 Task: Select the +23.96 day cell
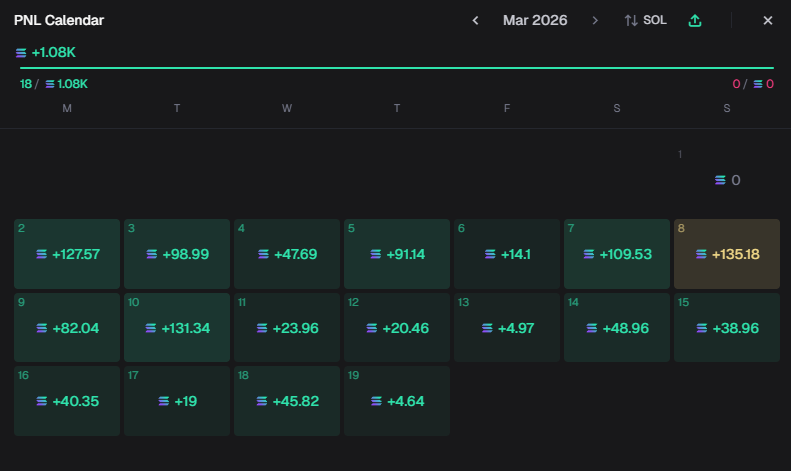click(287, 327)
